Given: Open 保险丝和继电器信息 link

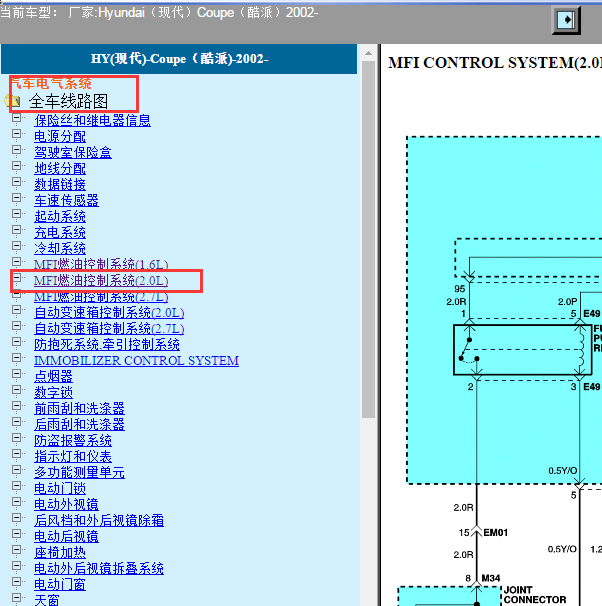Looking at the screenshot, I should (92, 120).
